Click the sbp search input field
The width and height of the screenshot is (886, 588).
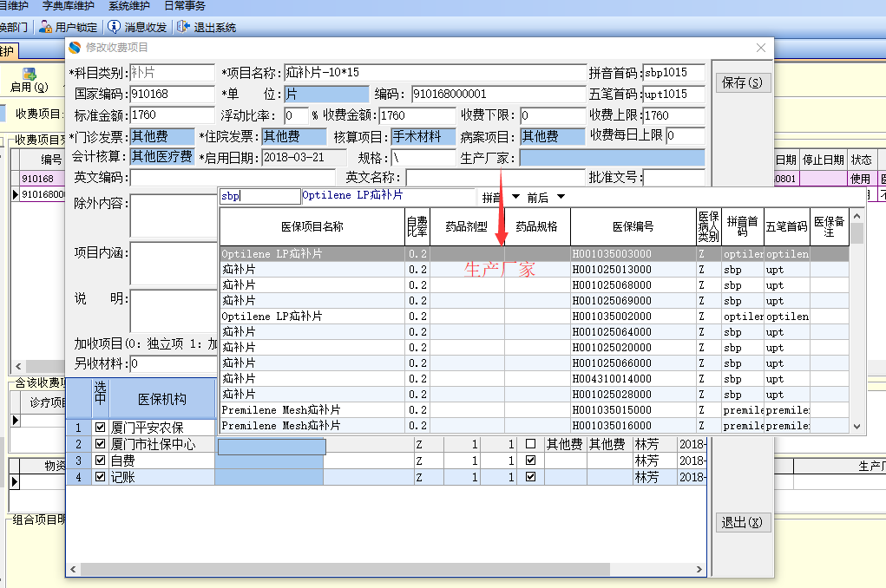(x=260, y=196)
